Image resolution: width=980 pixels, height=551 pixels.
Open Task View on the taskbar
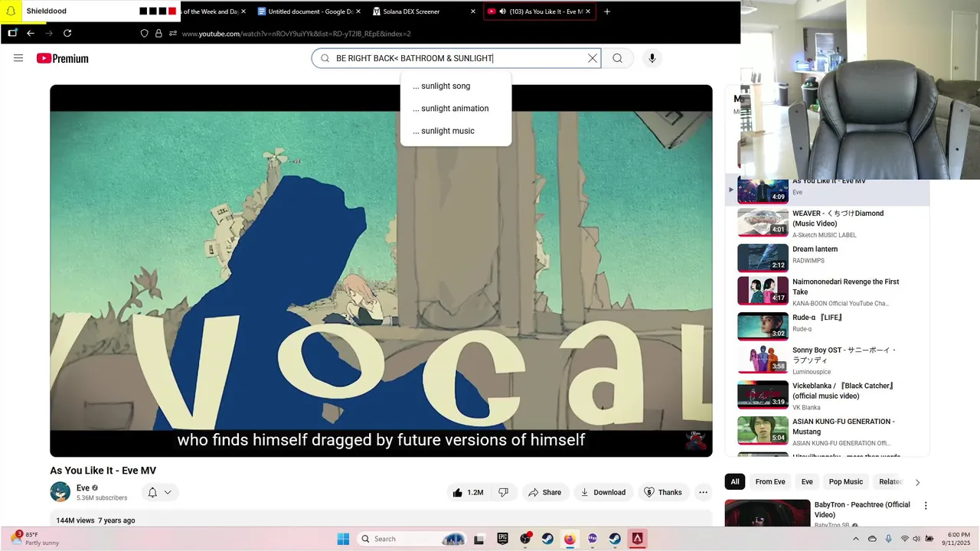[479, 539]
